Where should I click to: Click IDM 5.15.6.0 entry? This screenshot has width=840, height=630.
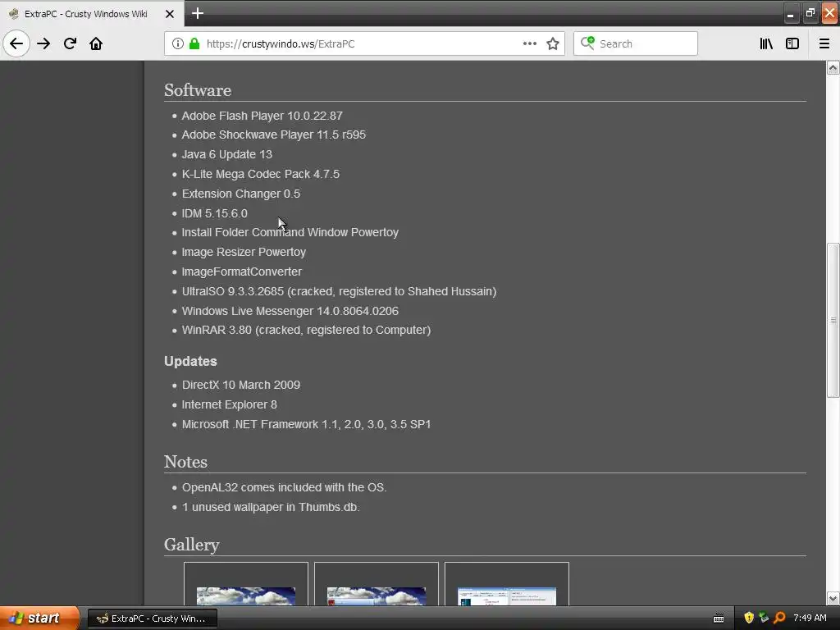coord(214,213)
